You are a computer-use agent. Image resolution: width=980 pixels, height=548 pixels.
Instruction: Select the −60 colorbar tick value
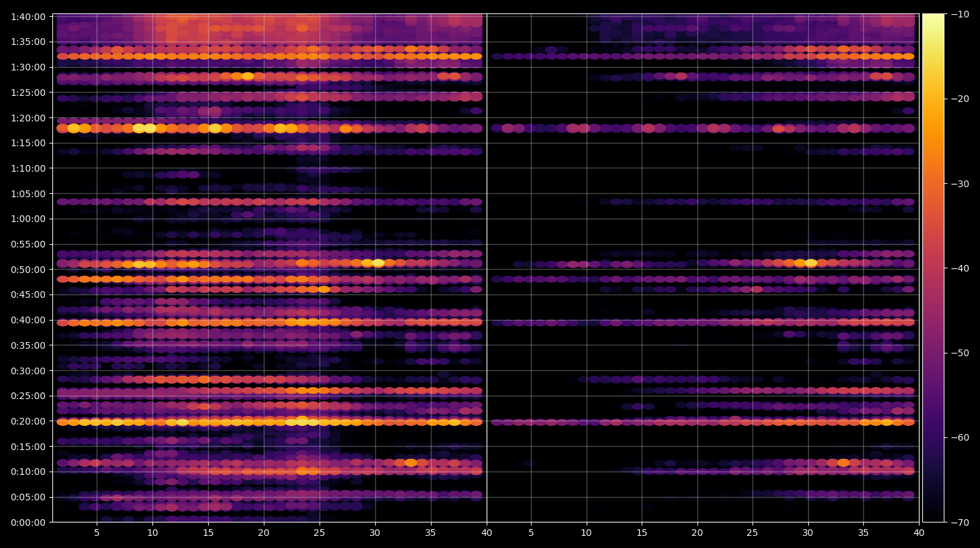coord(960,437)
